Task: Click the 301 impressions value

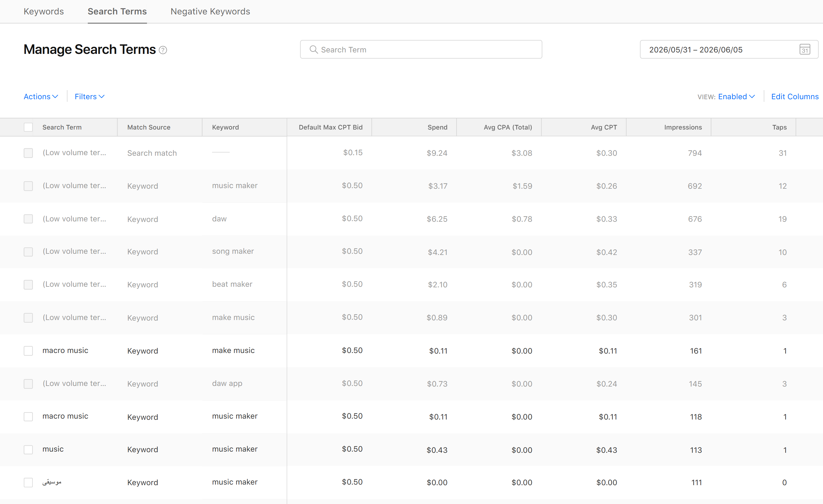Action: [696, 317]
